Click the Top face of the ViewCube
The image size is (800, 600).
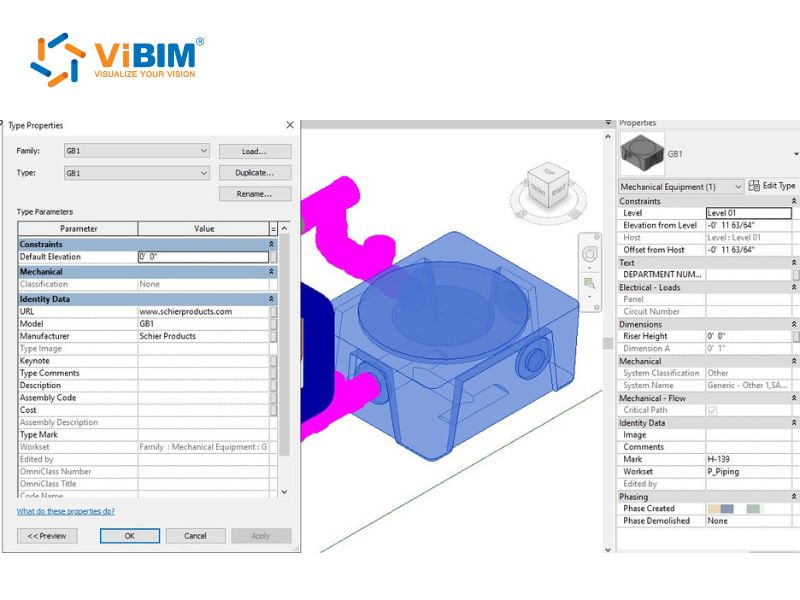[x=548, y=175]
